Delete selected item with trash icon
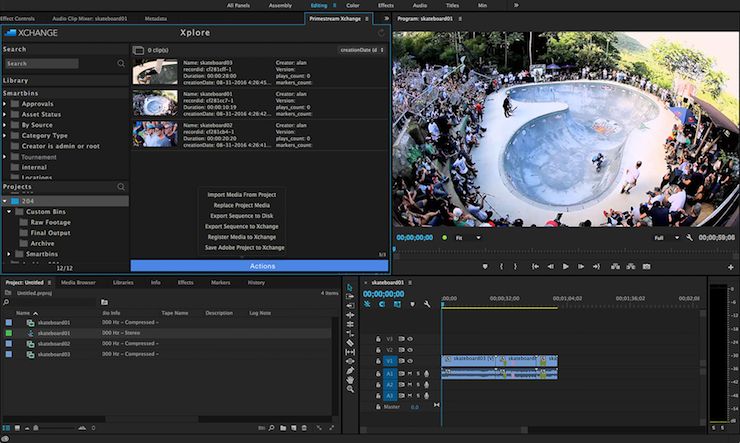This screenshot has width=740, height=443. (304, 428)
